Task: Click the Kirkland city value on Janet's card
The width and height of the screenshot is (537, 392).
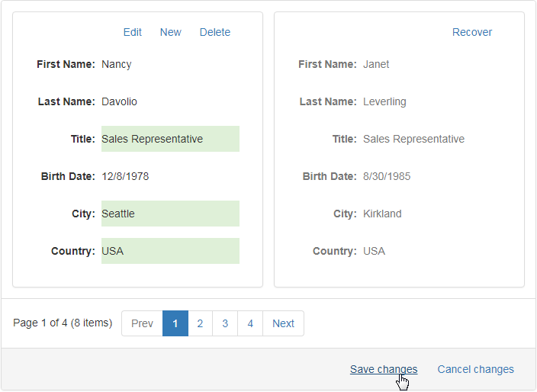Action: [382, 214]
